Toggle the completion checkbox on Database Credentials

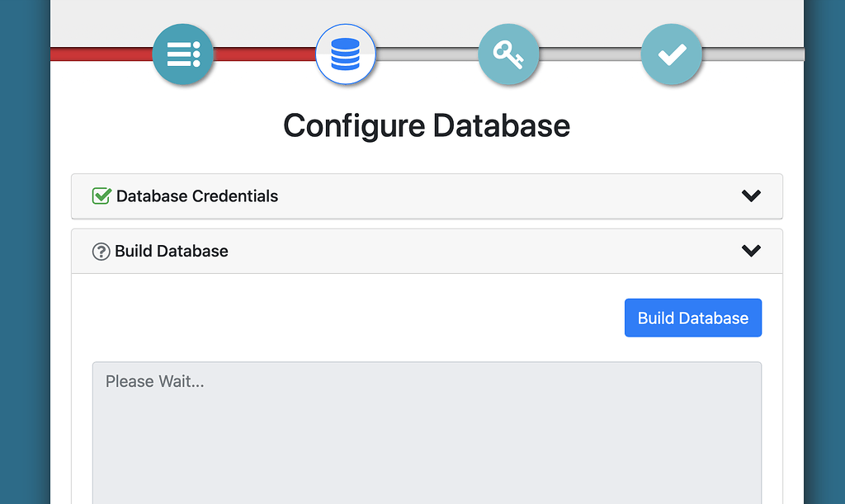coord(101,195)
